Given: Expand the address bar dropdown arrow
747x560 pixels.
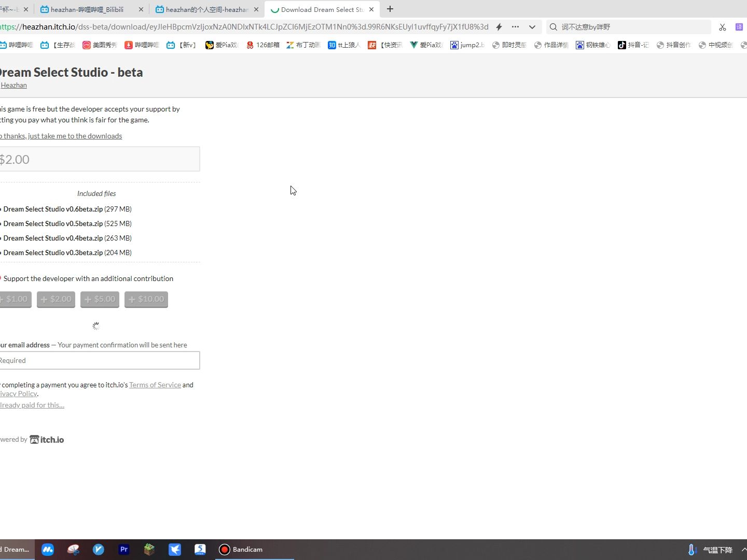Looking at the screenshot, I should [532, 27].
